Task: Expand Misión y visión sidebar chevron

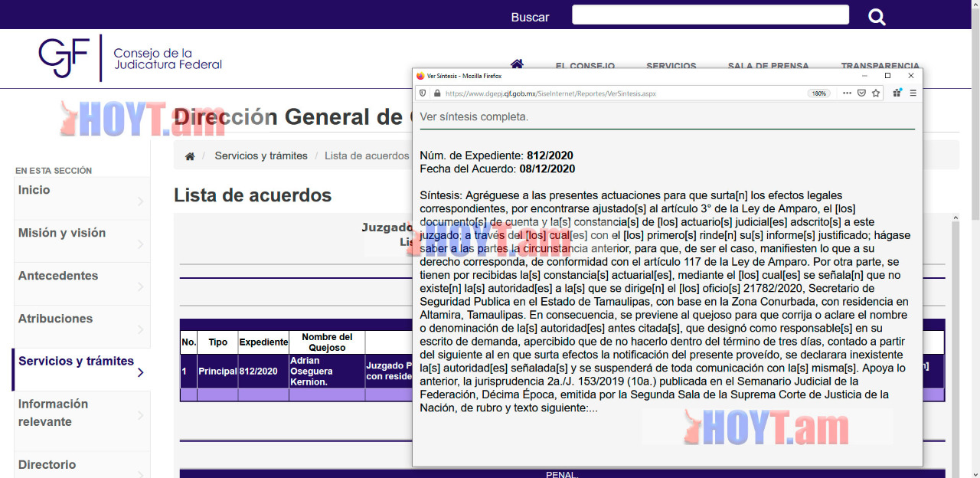Action: (x=140, y=244)
